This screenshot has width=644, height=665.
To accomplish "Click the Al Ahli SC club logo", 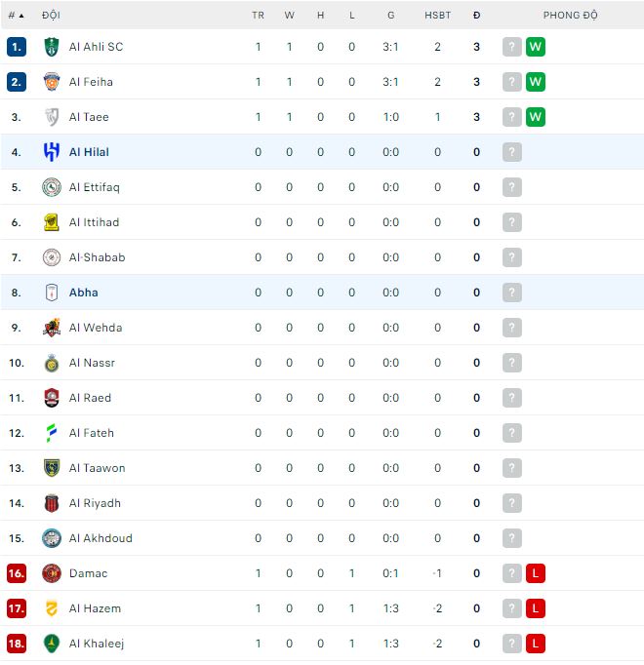I will pos(52,47).
